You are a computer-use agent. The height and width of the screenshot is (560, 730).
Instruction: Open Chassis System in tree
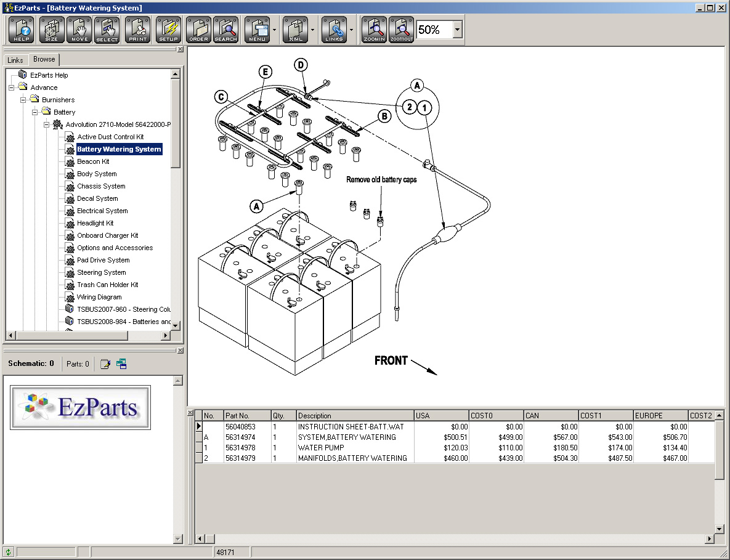point(101,186)
